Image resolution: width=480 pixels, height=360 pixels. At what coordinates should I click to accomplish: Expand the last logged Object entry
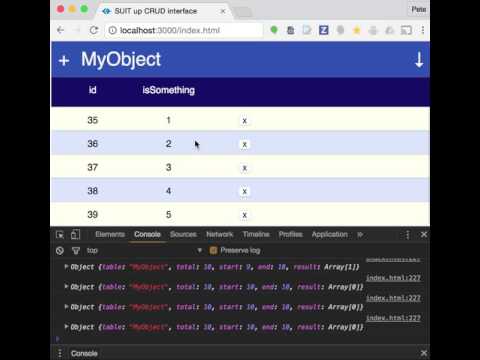66,327
